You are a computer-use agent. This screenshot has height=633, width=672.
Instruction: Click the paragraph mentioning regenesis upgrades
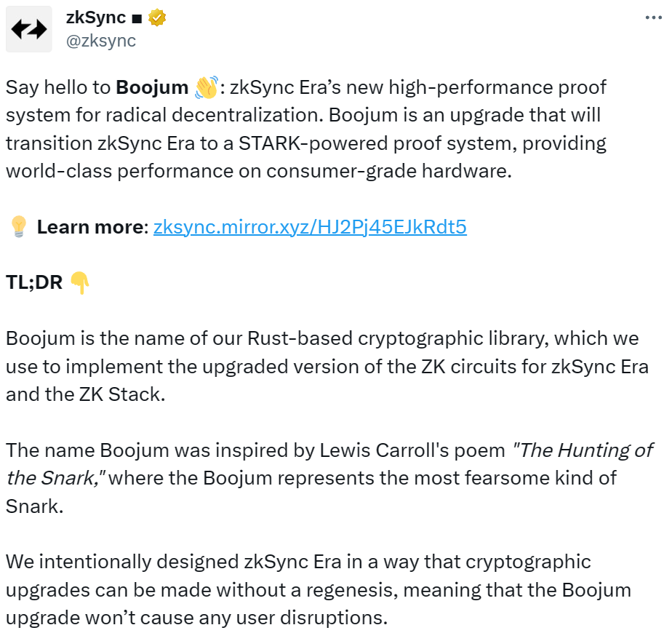click(319, 590)
